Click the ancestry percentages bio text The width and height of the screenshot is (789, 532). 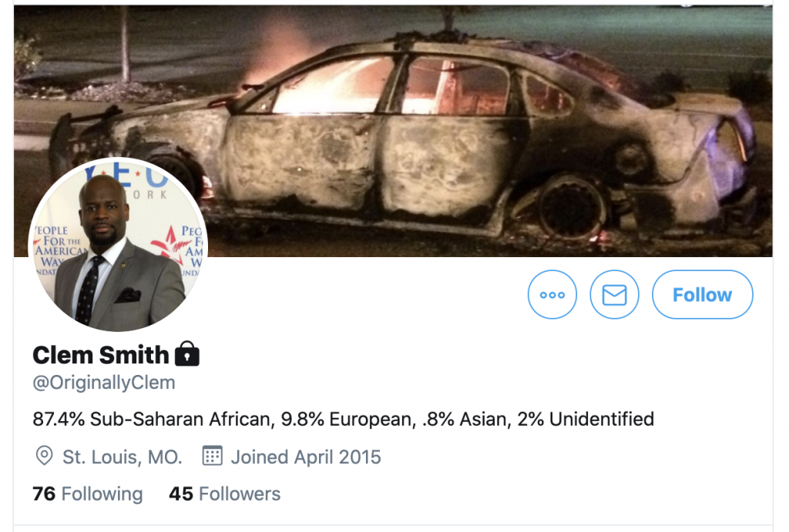pyautogui.click(x=343, y=419)
